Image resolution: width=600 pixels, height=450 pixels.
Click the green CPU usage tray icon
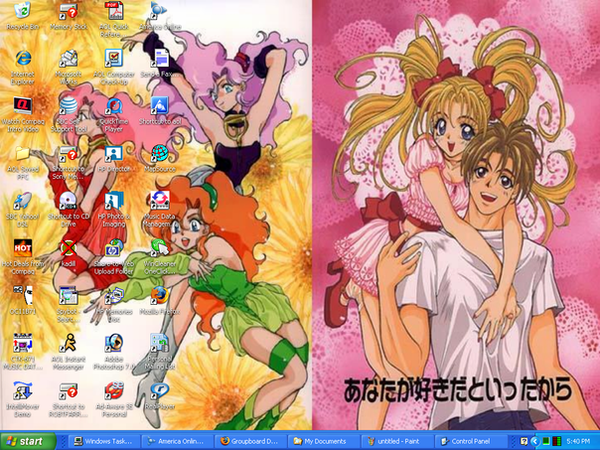[x=546, y=442]
